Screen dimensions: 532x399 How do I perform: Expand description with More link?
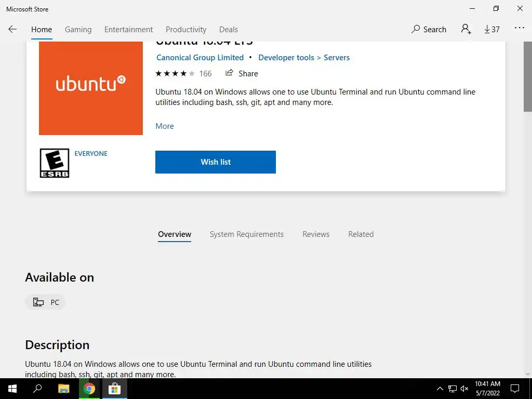(165, 126)
